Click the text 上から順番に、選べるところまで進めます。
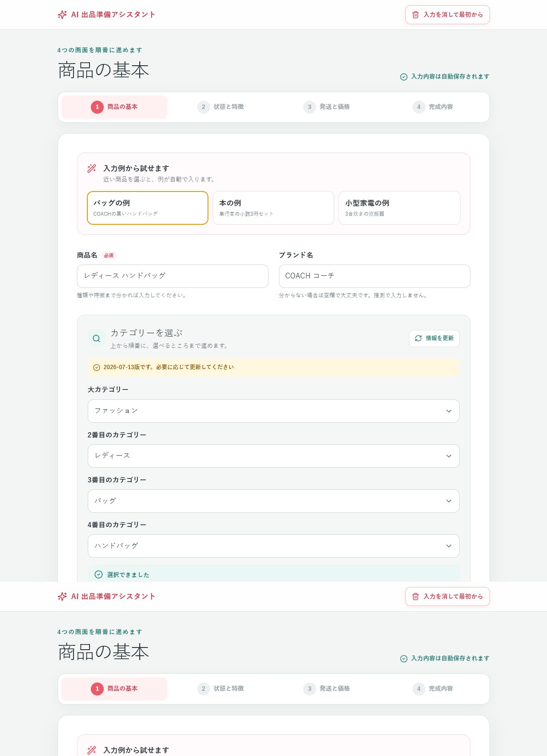This screenshot has width=547, height=756. click(170, 346)
